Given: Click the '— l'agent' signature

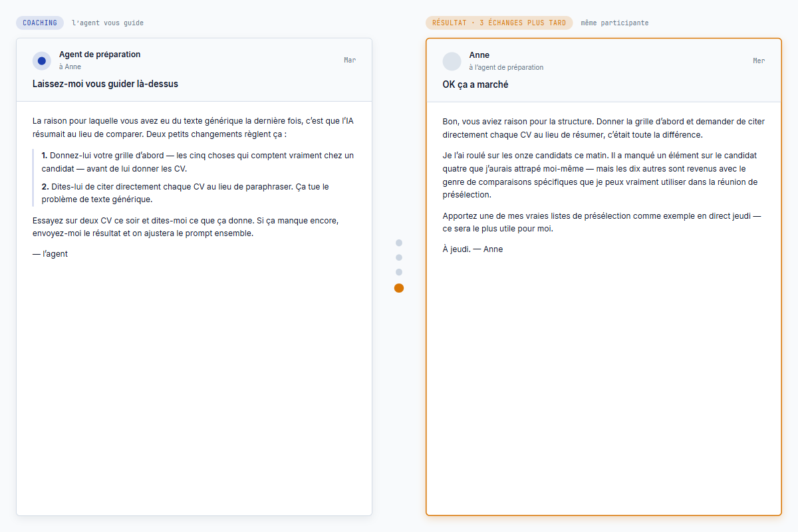Looking at the screenshot, I should coord(50,253).
